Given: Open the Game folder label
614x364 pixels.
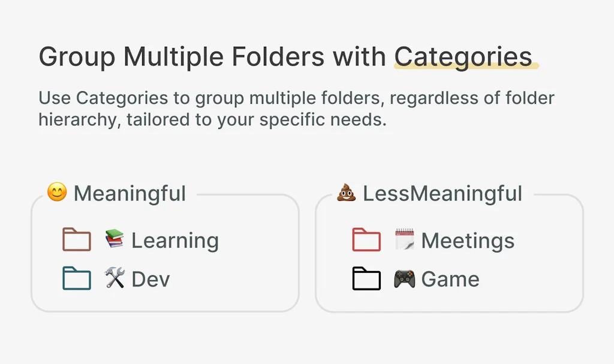Looking at the screenshot, I should point(450,279).
